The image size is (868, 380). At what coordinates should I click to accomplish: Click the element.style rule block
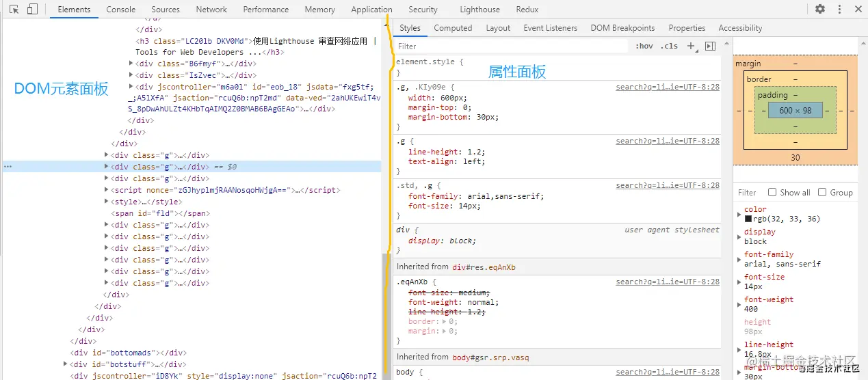point(557,67)
